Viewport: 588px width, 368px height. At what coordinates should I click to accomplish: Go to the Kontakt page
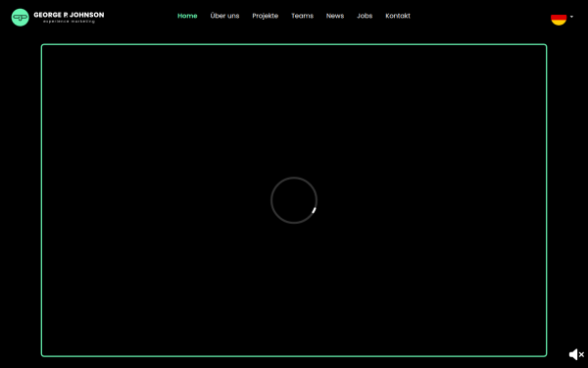(x=398, y=16)
